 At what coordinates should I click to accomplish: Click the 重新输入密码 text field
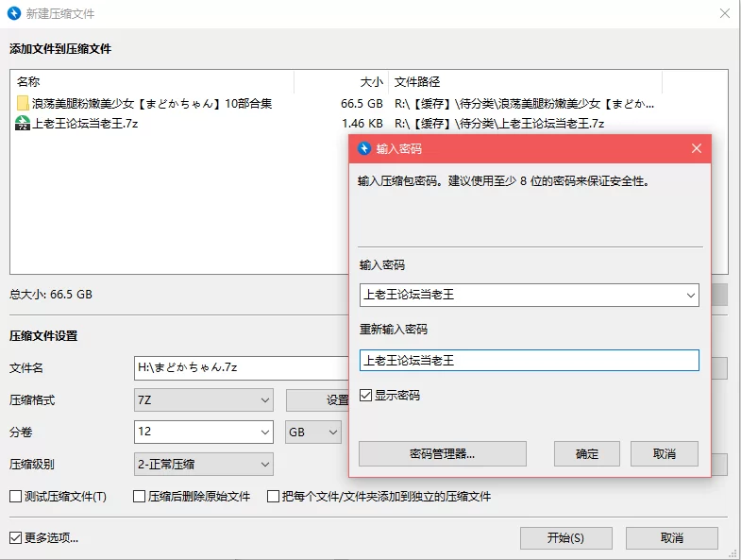[x=529, y=360]
